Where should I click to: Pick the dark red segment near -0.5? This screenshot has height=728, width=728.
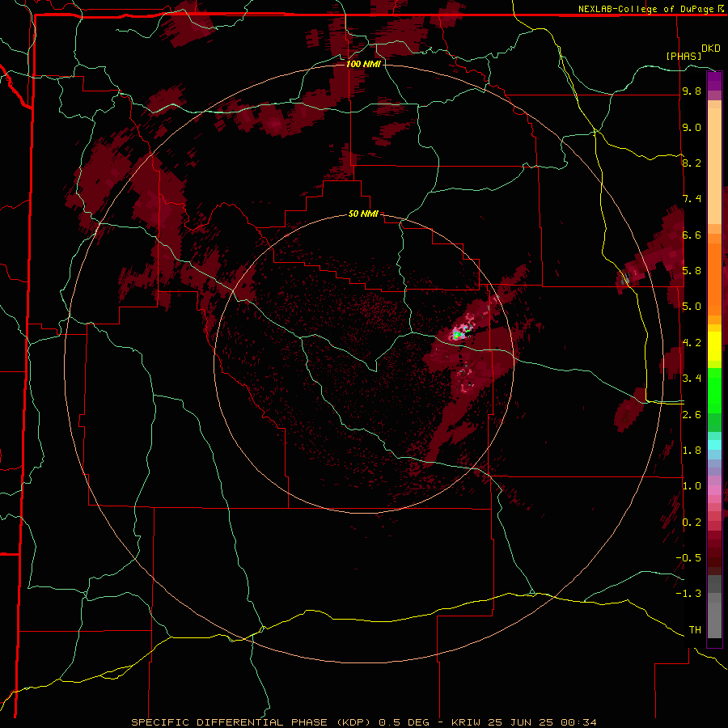coord(714,557)
